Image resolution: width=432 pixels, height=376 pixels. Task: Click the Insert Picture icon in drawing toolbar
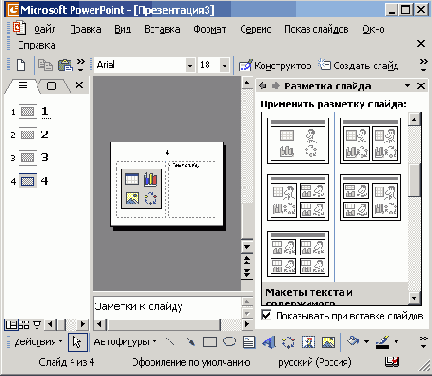point(328,342)
